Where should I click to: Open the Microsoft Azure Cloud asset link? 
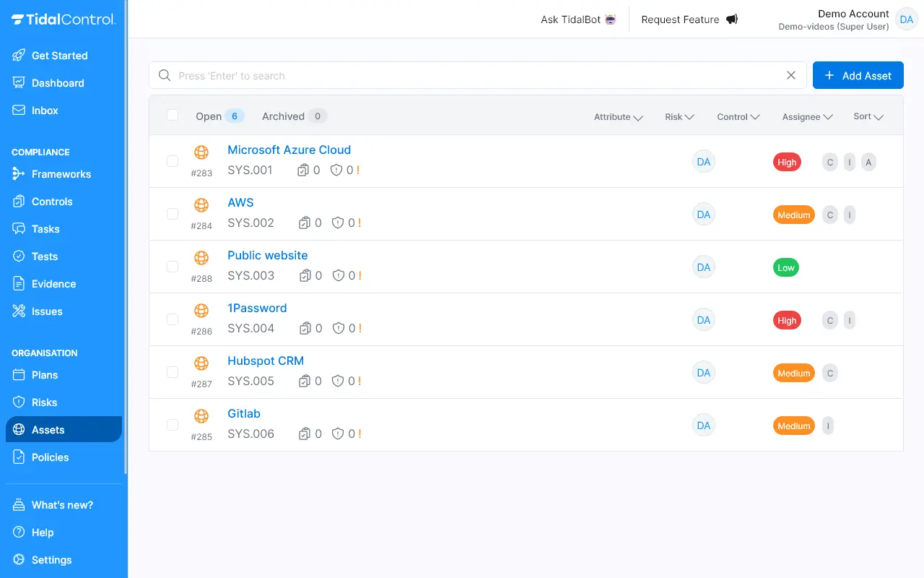289,150
